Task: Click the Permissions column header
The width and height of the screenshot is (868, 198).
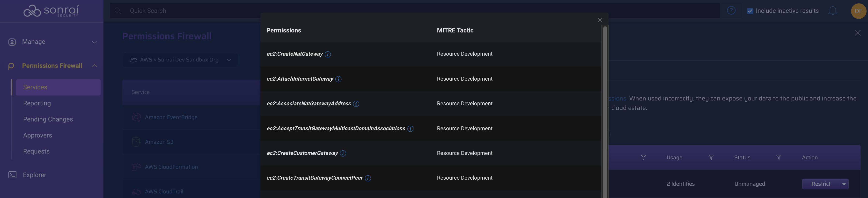Action: point(284,30)
